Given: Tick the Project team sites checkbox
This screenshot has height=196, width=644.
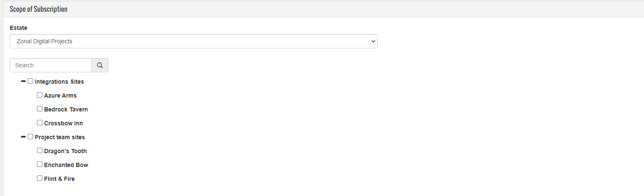Looking at the screenshot, I should [x=31, y=137].
